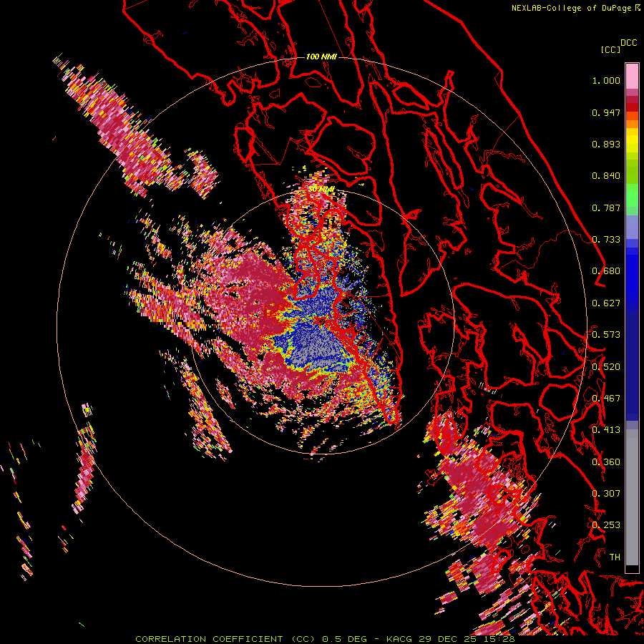644x644 pixels.
Task: Click the 0.307 scale value
Action: (x=606, y=494)
